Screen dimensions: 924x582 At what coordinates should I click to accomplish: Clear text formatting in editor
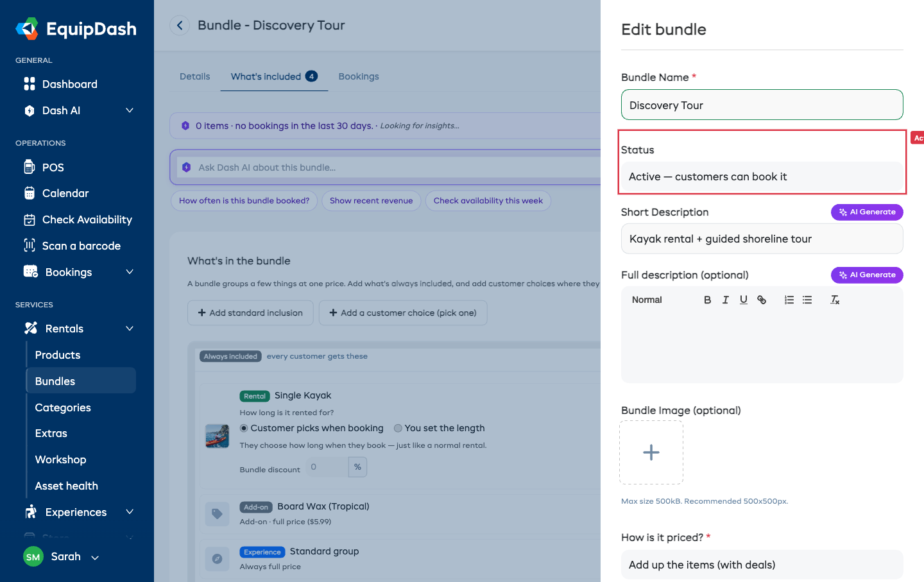pyautogui.click(x=835, y=300)
